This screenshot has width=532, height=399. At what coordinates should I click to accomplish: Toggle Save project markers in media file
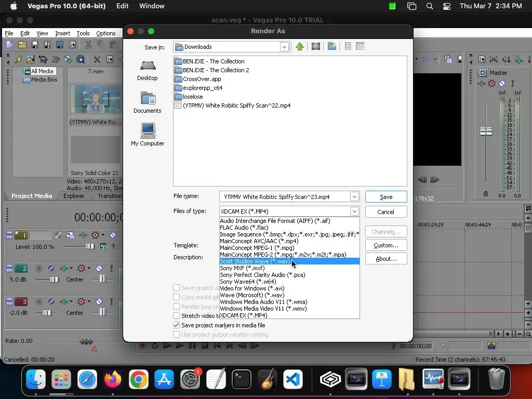[177, 325]
